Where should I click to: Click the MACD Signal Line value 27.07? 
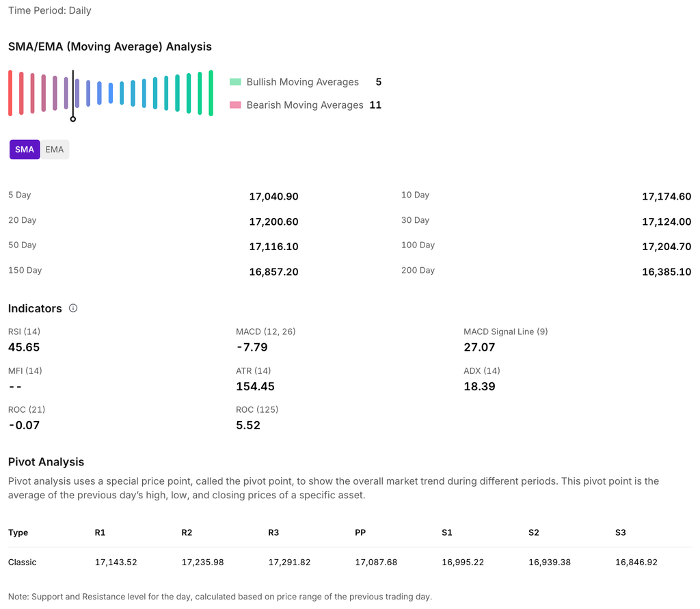click(479, 347)
